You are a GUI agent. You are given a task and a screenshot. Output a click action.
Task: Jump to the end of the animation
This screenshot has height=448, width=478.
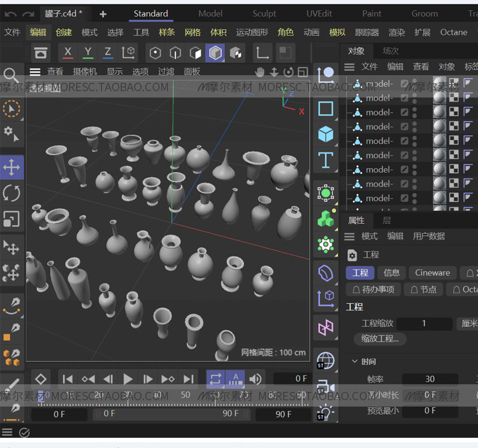click(x=189, y=379)
